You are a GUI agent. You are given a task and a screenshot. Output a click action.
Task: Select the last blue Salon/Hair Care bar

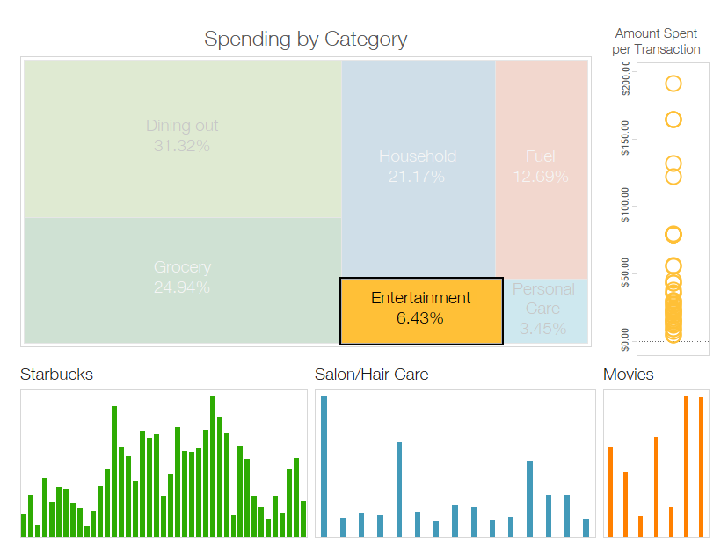coord(586,527)
